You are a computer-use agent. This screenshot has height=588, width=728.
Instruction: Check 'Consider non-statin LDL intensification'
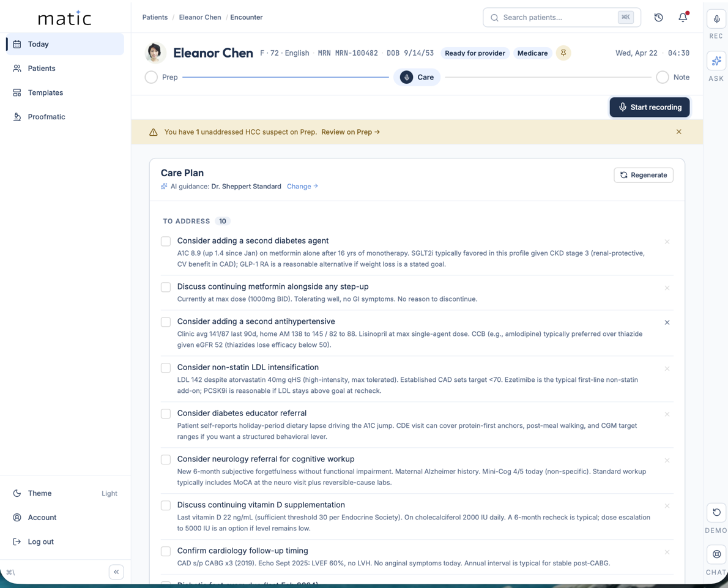coord(166,368)
